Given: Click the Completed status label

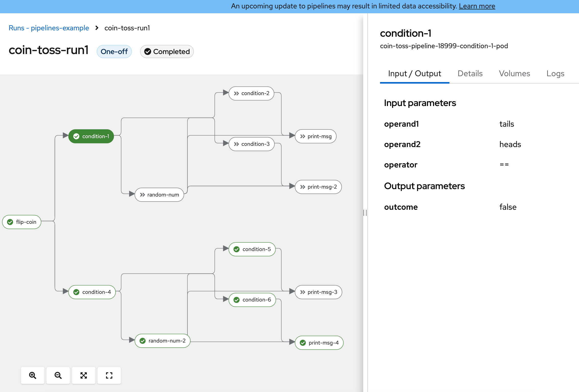Looking at the screenshot, I should 167,51.
